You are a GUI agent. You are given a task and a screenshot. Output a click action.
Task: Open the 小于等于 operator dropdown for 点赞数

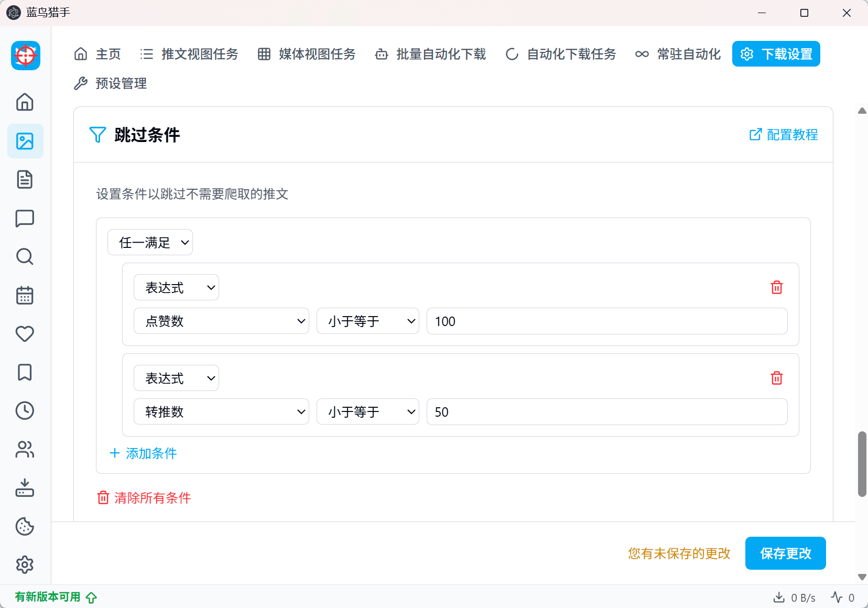368,321
